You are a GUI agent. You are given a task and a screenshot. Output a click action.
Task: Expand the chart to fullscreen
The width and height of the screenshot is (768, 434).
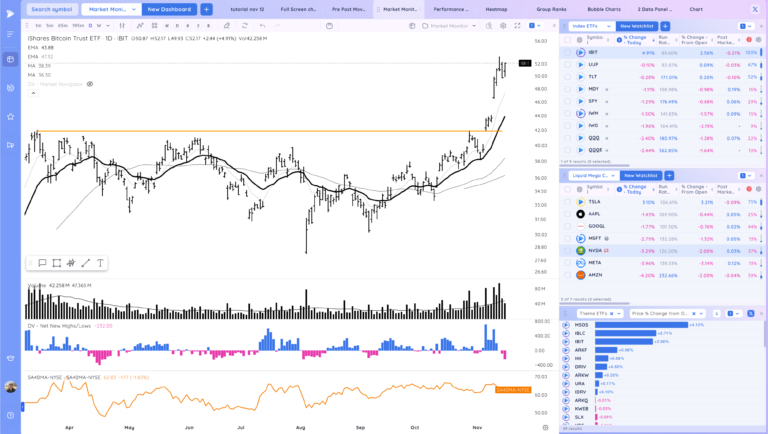click(x=516, y=25)
